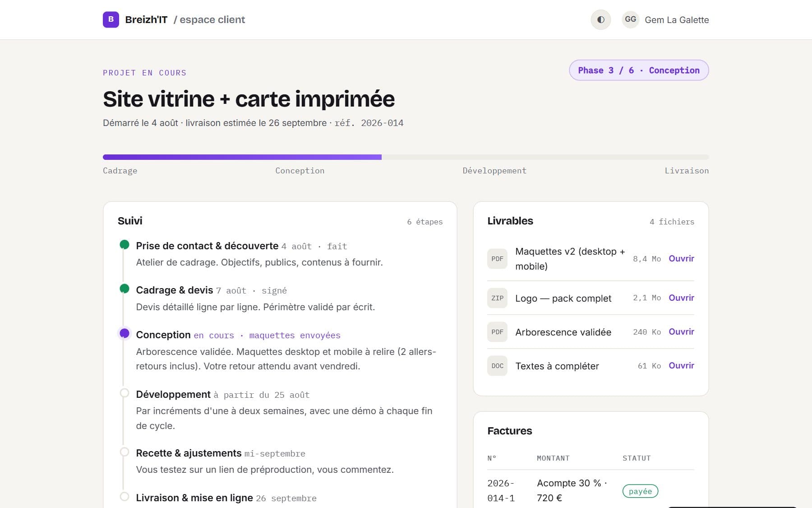Click the réf. 2026-014 reference
This screenshot has width=812, height=508.
point(369,123)
